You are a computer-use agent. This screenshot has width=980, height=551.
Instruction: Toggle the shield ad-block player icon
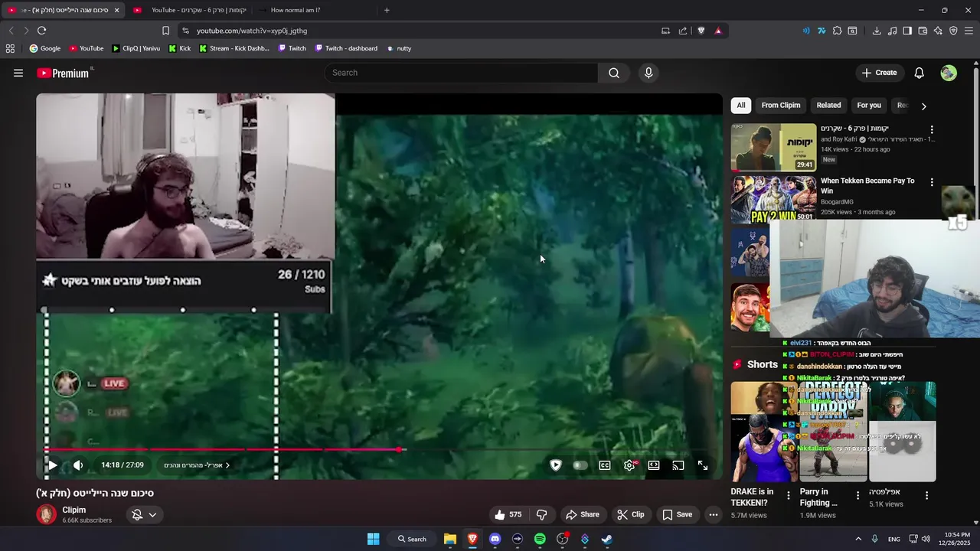coord(556,465)
